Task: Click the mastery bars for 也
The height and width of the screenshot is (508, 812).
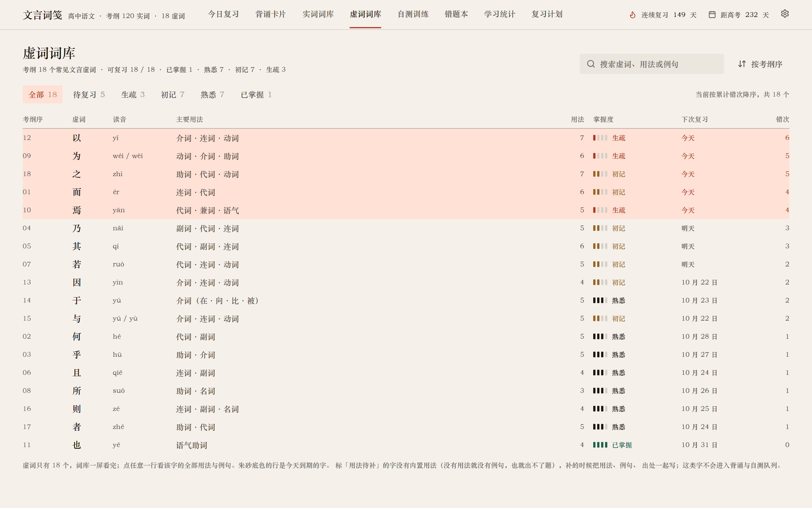Action: [x=600, y=445]
